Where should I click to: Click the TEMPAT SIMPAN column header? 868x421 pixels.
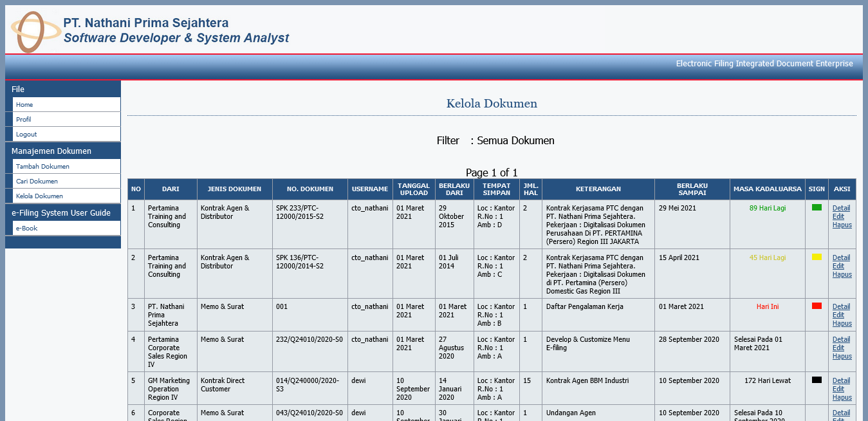pyautogui.click(x=497, y=189)
